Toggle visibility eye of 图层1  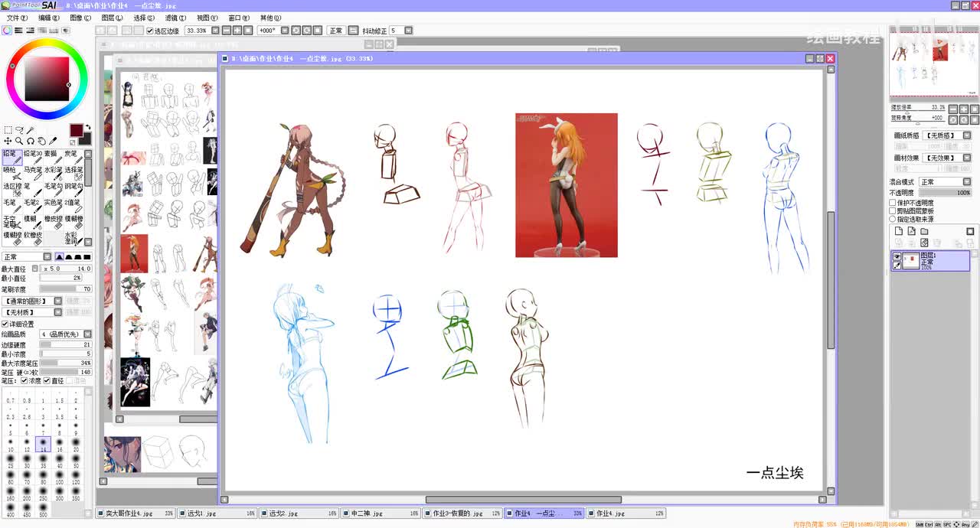pos(897,256)
